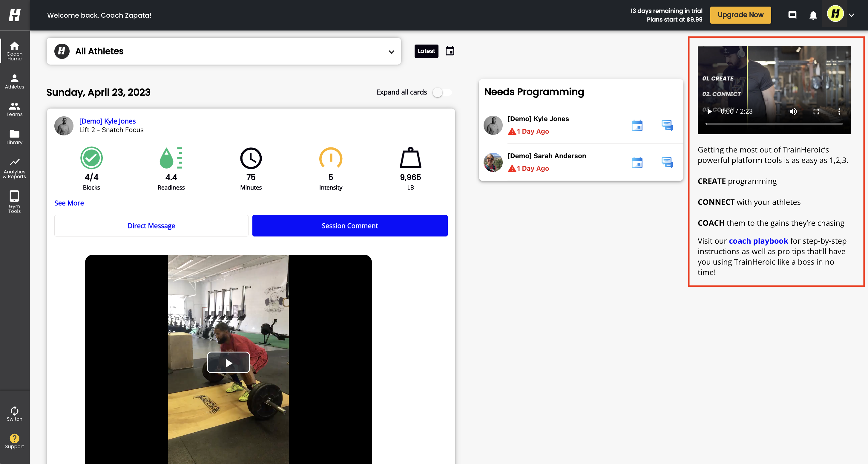Open intro video more options menu
This screenshot has height=464, width=868.
click(x=839, y=111)
